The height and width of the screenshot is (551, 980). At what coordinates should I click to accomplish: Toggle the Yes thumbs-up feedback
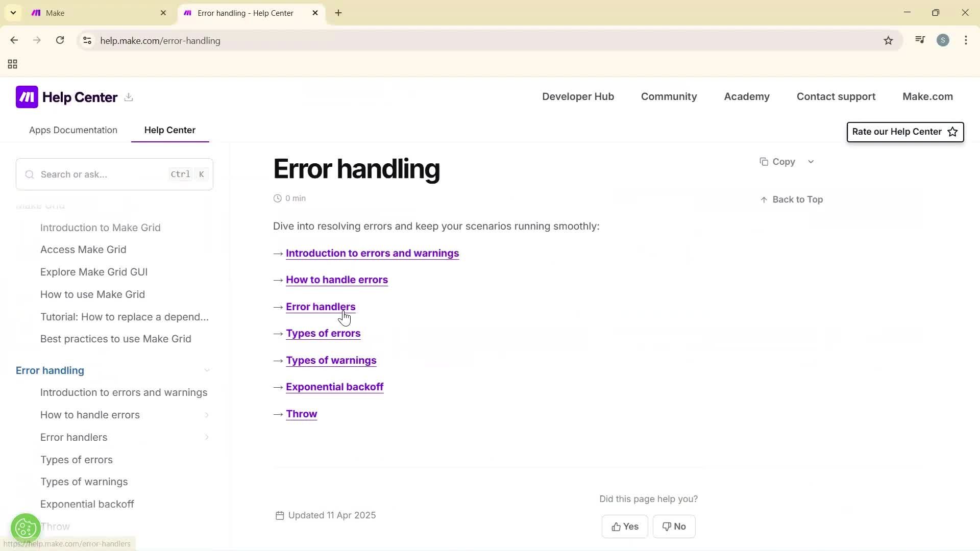point(625,526)
